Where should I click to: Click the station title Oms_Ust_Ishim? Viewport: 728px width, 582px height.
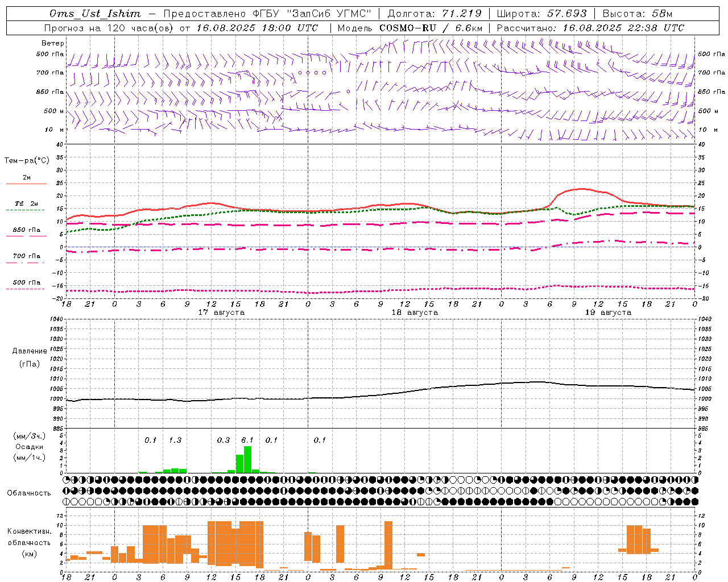(95, 14)
